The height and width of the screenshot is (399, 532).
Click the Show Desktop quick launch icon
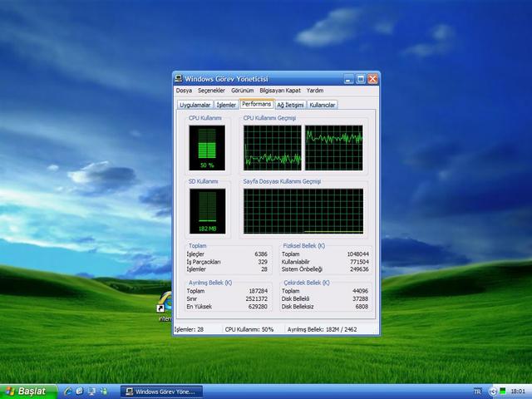pos(91,391)
